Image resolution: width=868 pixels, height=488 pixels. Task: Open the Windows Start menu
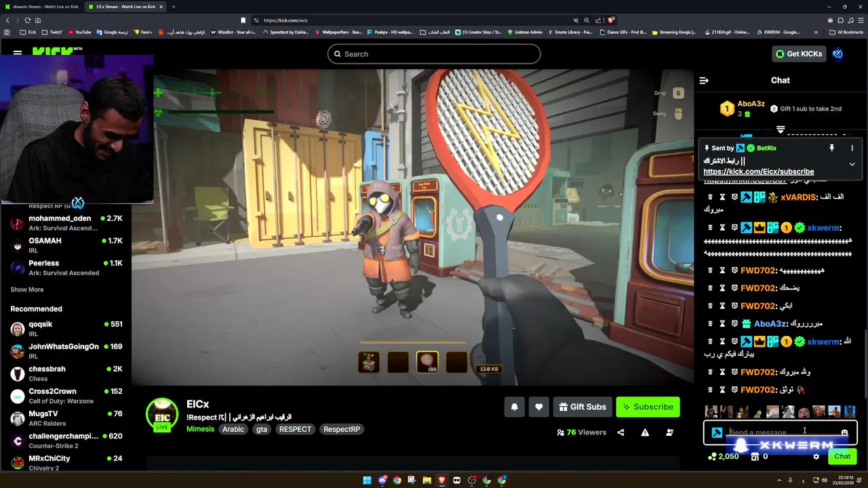point(367,480)
